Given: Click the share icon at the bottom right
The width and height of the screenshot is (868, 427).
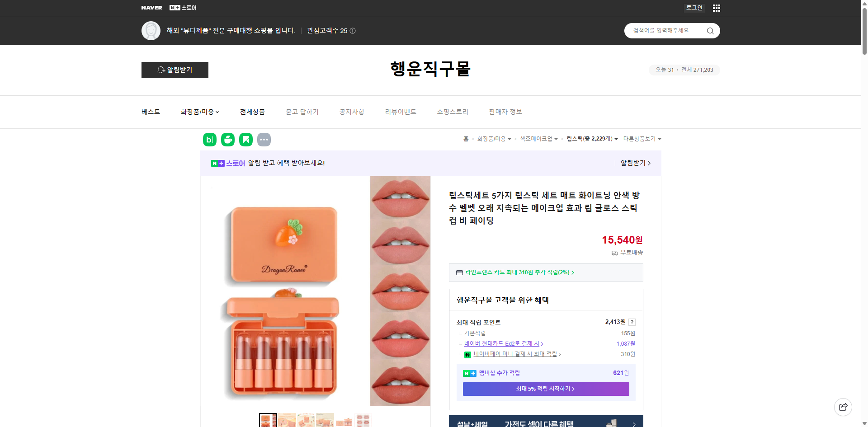Looking at the screenshot, I should click(x=843, y=407).
